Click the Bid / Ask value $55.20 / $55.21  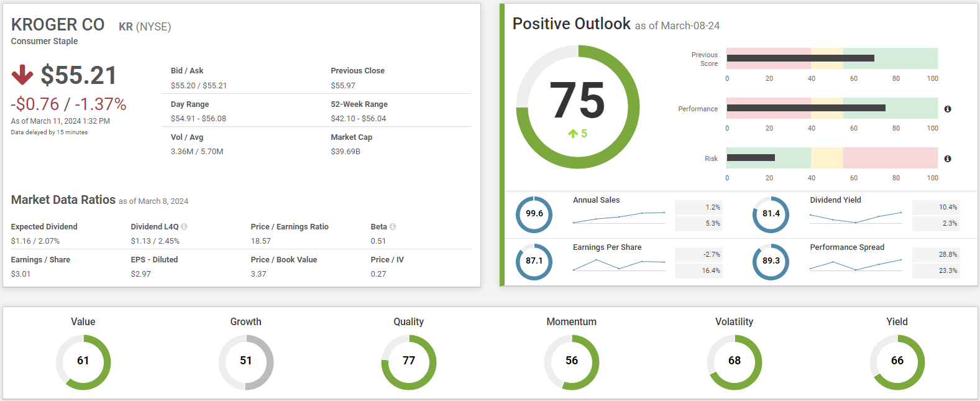coord(199,86)
